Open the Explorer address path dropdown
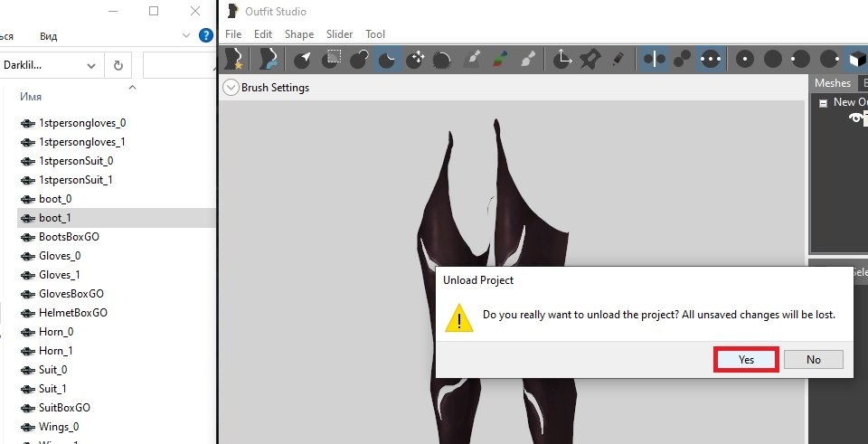This screenshot has width=868, height=444. tap(91, 65)
